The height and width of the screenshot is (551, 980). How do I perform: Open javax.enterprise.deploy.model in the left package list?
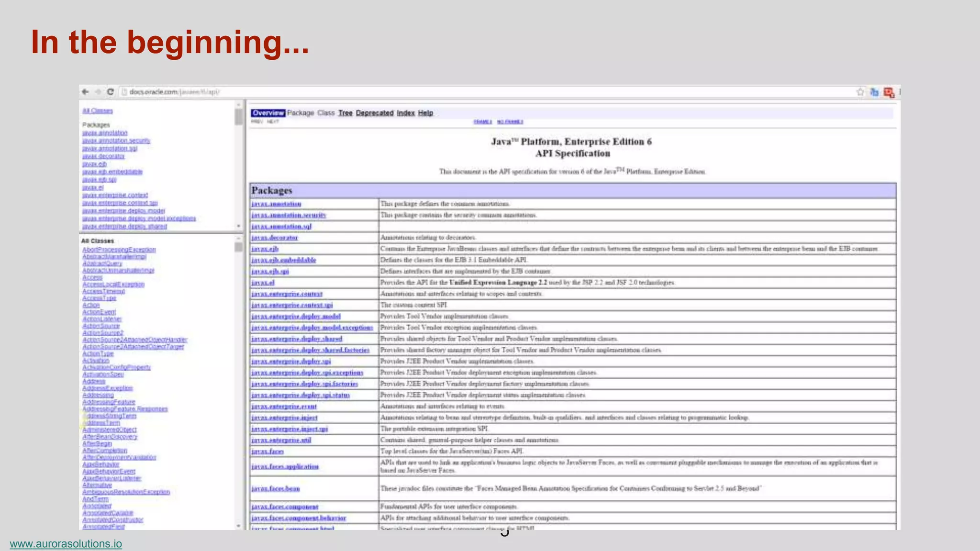coord(123,210)
